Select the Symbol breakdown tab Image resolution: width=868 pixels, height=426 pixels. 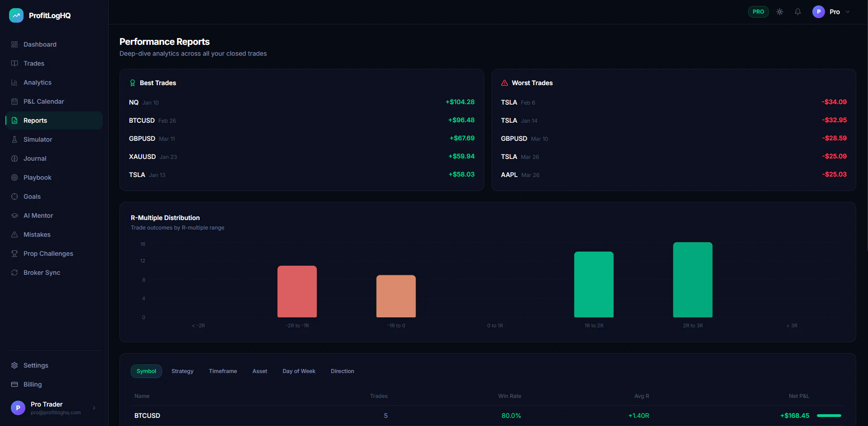[x=146, y=371]
